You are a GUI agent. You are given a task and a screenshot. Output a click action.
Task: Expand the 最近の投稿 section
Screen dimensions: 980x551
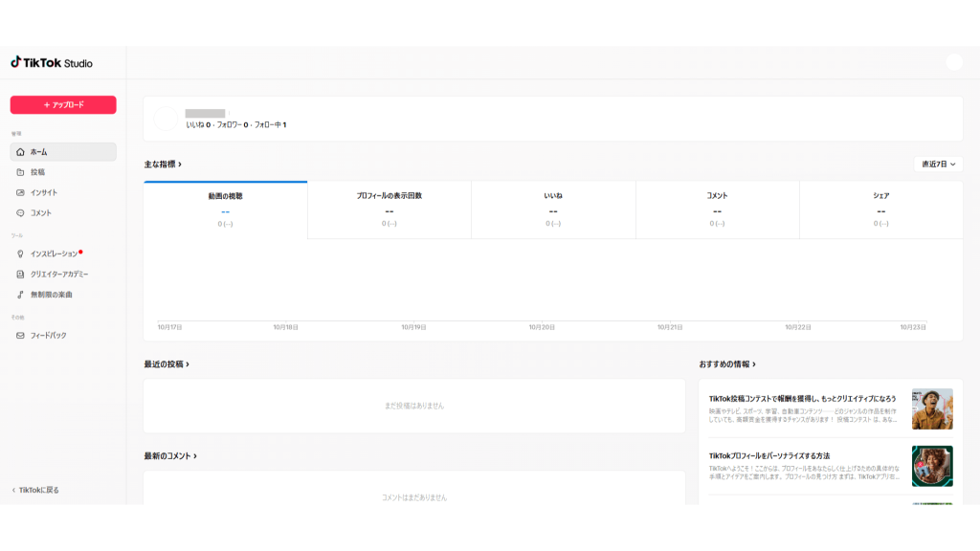[167, 364]
